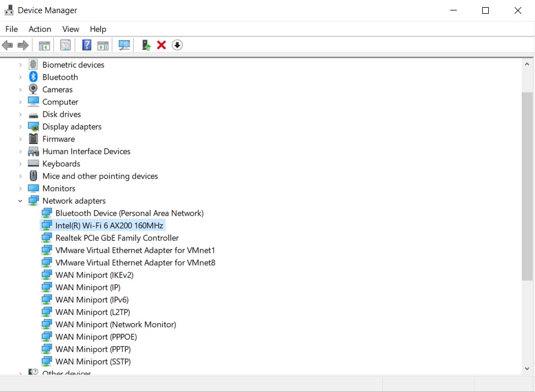The image size is (535, 392).
Task: Click the Show/Hide Action Pane toolbar icon
Action: 102,45
